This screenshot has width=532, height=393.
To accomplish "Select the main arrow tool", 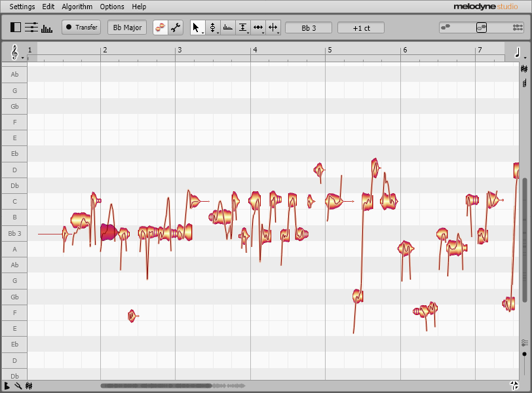I will click(196, 28).
